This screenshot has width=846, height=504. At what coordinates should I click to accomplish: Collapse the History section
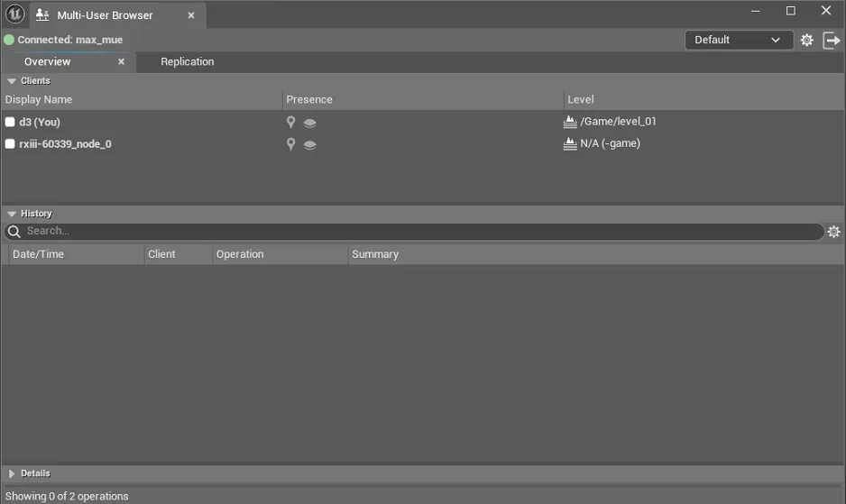click(x=12, y=214)
